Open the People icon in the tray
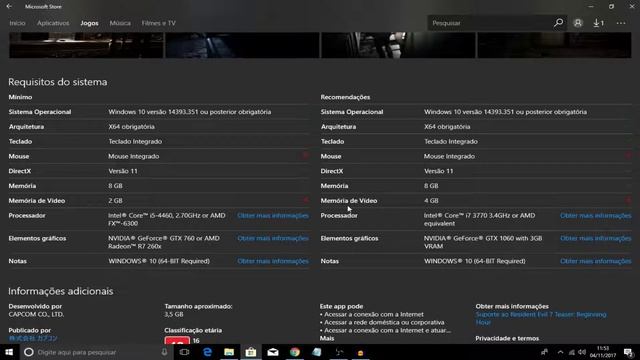Image resolution: width=640 pixels, height=360 pixels. pyautogui.click(x=544, y=352)
